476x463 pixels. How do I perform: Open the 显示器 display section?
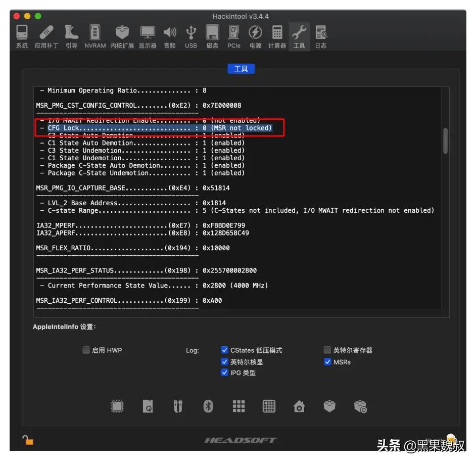pos(148,37)
